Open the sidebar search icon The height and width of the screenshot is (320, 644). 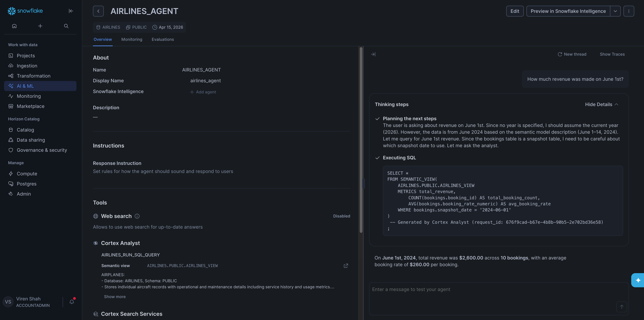point(66,26)
